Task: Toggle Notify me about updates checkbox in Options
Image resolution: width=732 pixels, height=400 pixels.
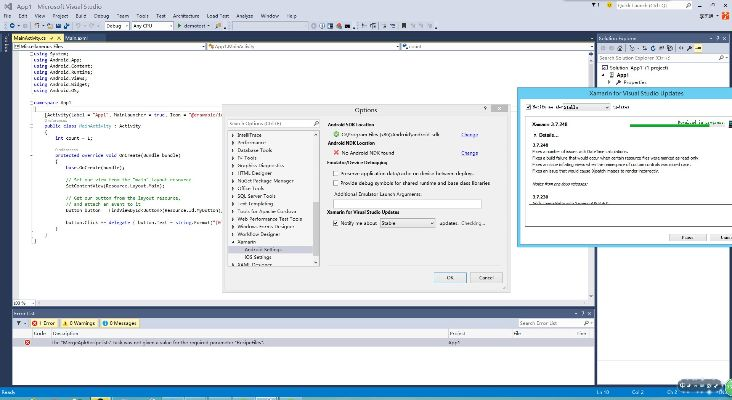Action: 335,223
